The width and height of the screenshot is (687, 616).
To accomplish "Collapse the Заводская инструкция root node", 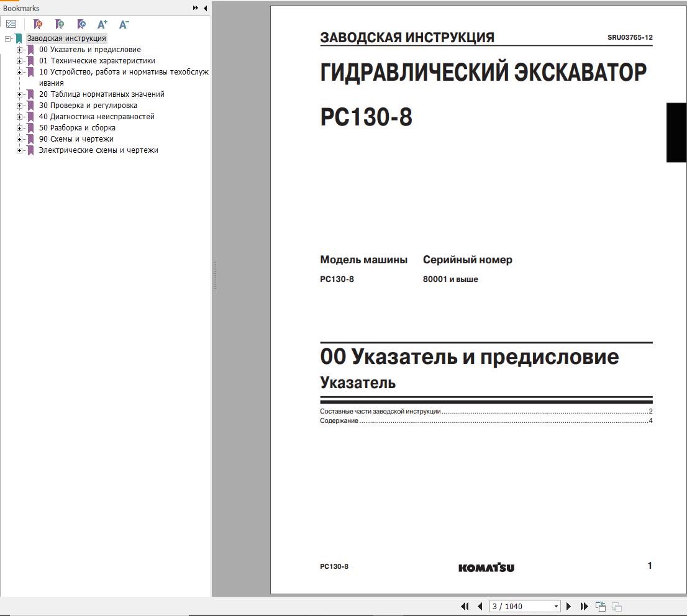I will click(x=7, y=38).
